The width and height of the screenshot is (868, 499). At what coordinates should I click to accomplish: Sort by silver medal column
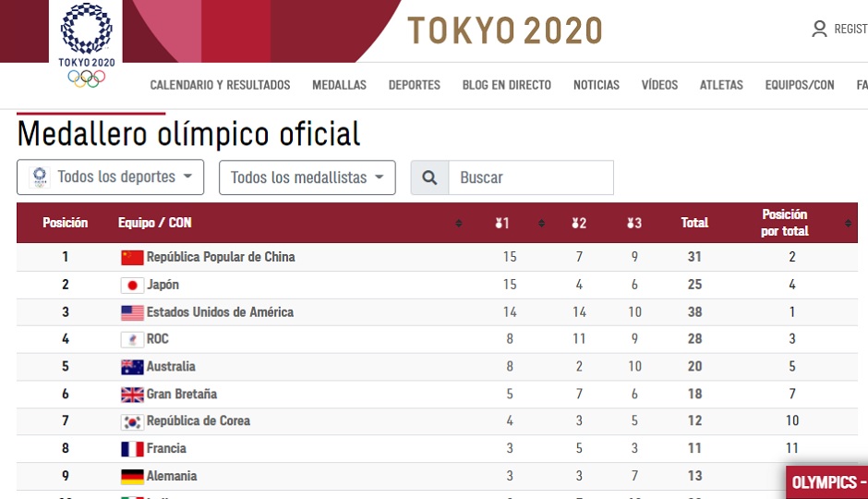(579, 223)
